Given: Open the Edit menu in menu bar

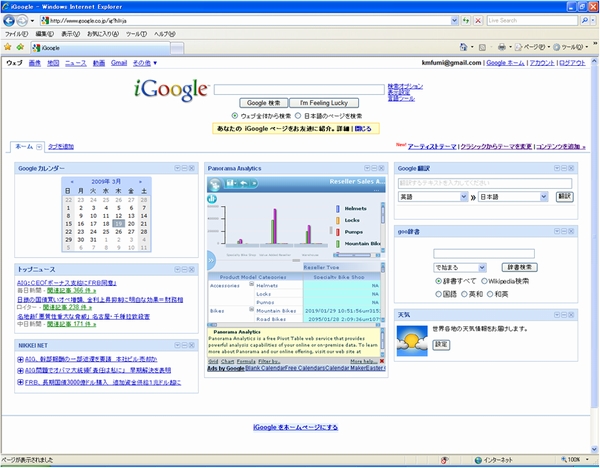Looking at the screenshot, I should (x=45, y=34).
